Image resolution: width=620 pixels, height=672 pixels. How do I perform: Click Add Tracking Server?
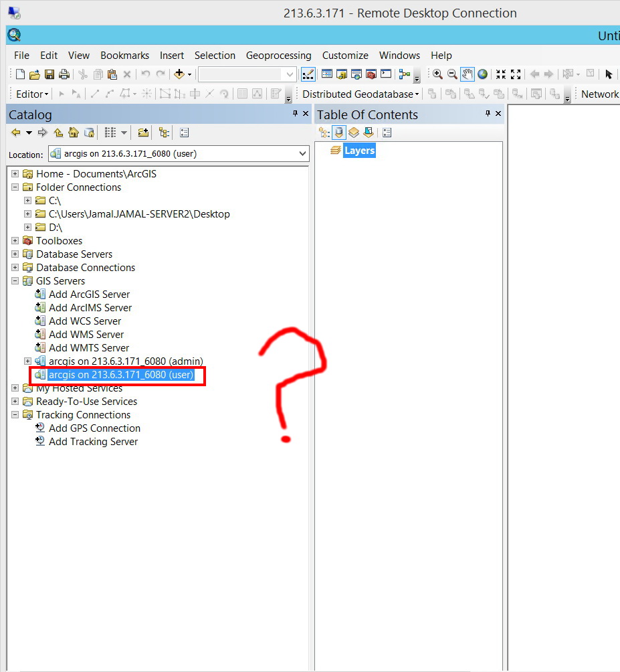click(93, 442)
